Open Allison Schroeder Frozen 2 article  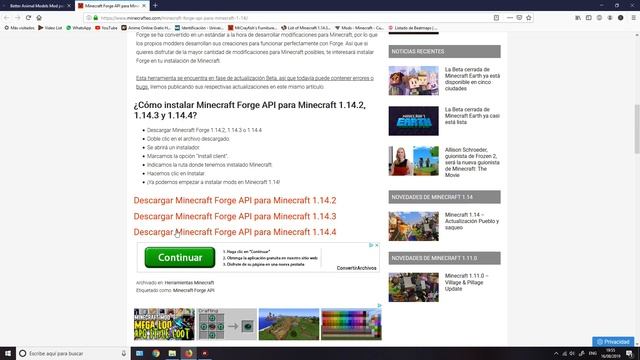coord(472,162)
